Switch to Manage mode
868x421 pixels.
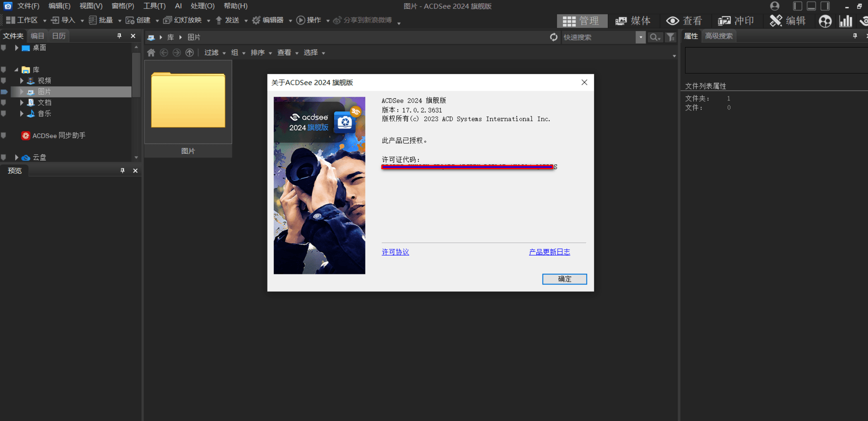(582, 21)
